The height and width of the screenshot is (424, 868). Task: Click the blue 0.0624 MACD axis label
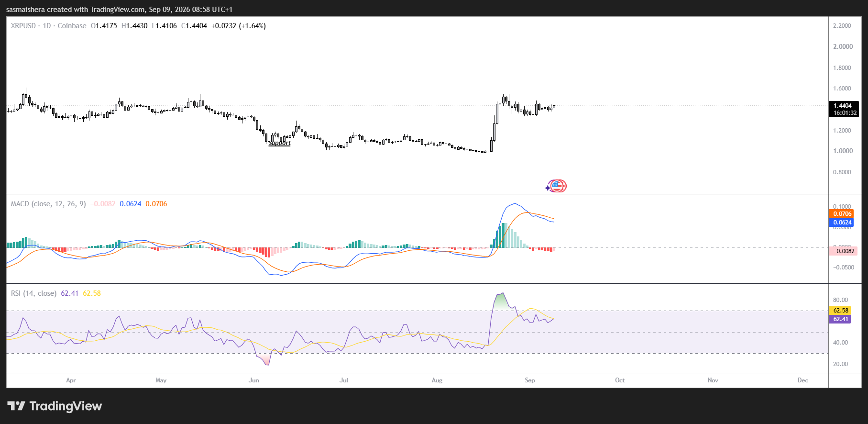842,223
